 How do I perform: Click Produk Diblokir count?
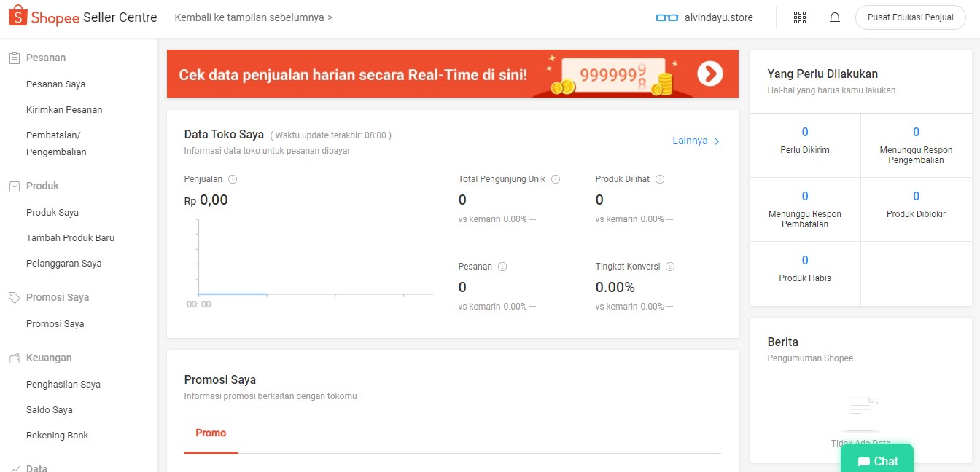tap(917, 197)
